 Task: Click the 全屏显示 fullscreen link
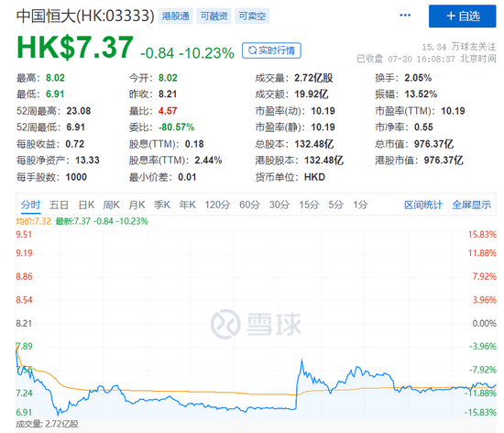click(x=472, y=205)
